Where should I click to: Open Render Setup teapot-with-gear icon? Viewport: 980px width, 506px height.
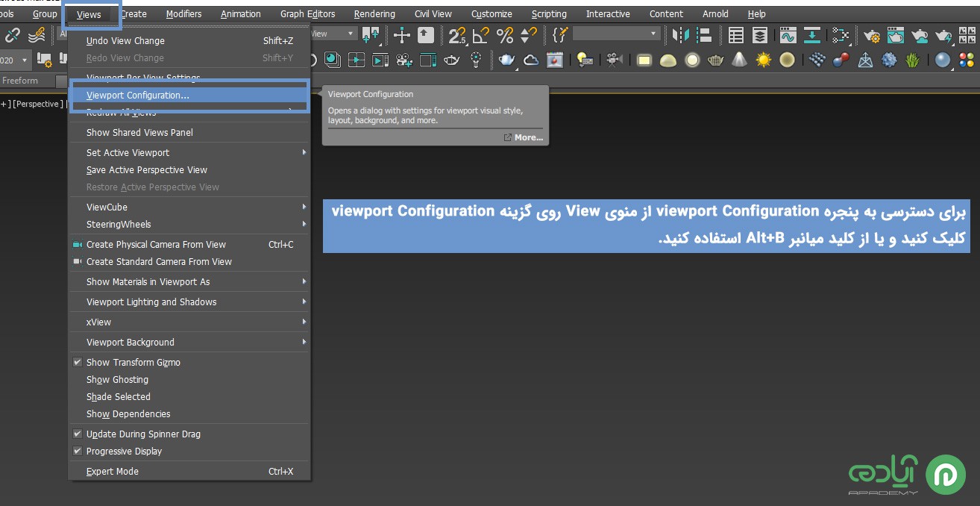pyautogui.click(x=872, y=34)
